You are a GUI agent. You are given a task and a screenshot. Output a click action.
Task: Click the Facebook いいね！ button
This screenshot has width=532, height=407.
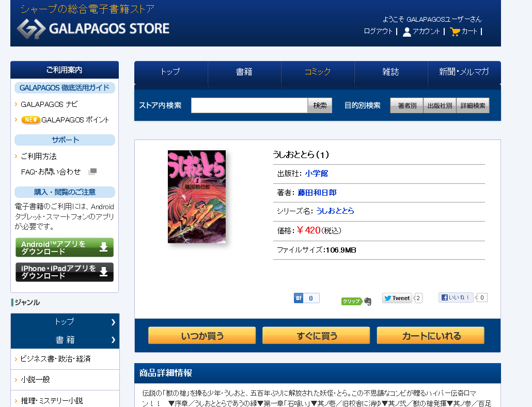pyautogui.click(x=456, y=298)
